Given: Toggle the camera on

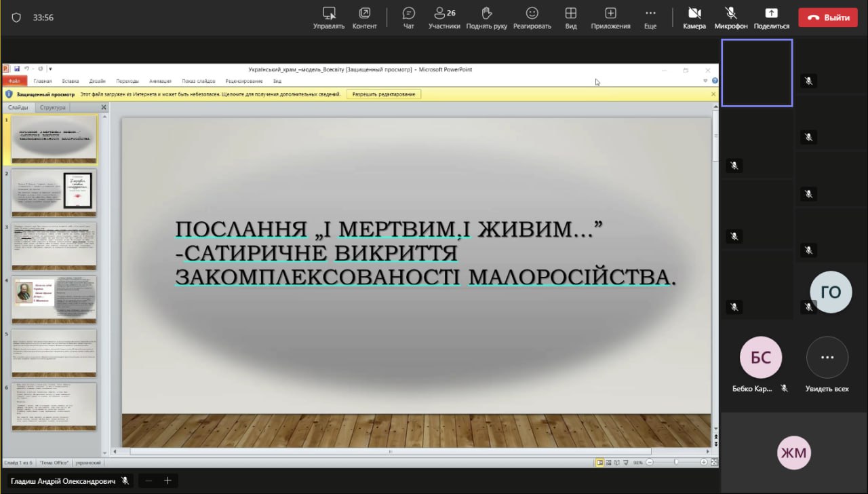Looking at the screenshot, I should (x=694, y=17).
